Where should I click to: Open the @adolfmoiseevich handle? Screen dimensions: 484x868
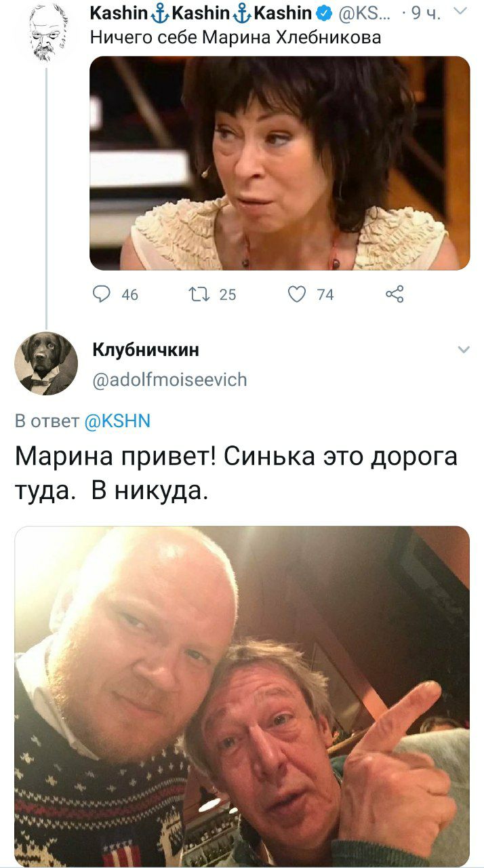pos(169,380)
